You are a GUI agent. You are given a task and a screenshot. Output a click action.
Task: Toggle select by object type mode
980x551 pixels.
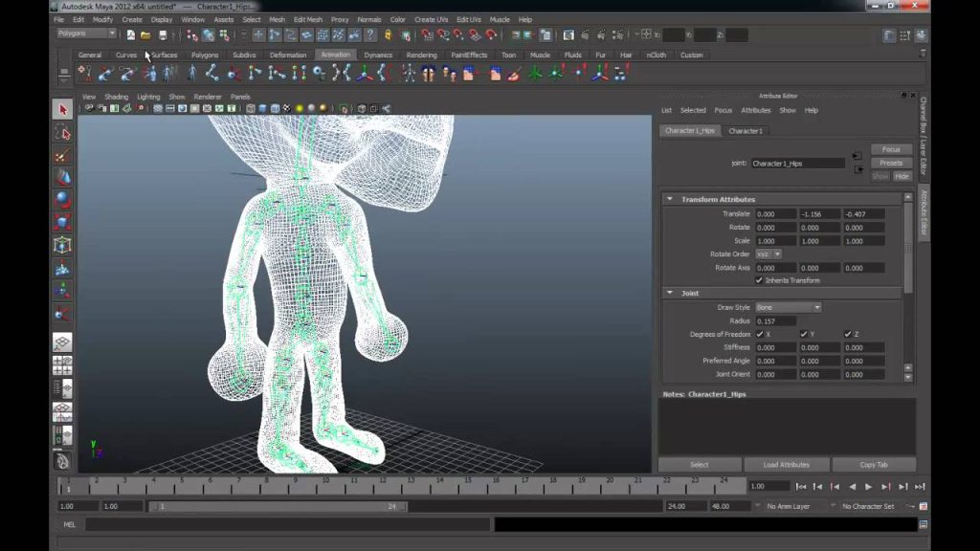[209, 35]
